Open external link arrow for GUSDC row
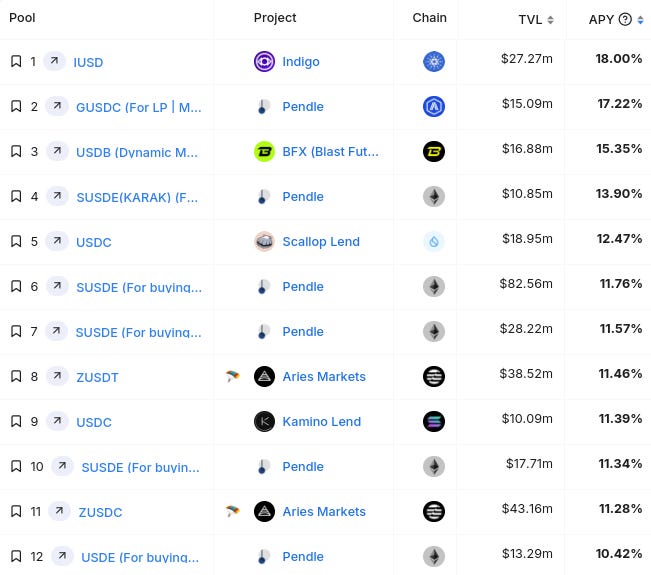Image resolution: width=651 pixels, height=575 pixels. (57, 106)
